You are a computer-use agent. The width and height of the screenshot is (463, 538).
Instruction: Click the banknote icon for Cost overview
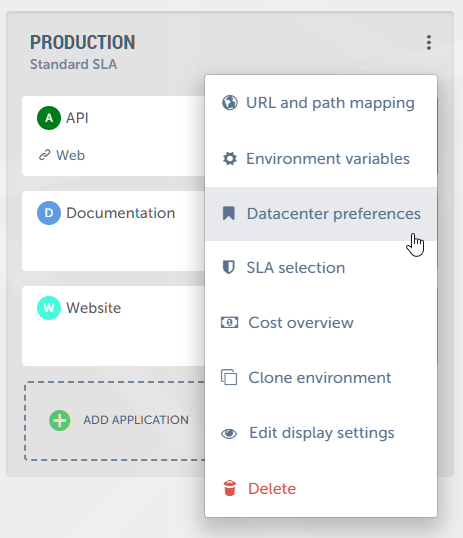click(229, 323)
